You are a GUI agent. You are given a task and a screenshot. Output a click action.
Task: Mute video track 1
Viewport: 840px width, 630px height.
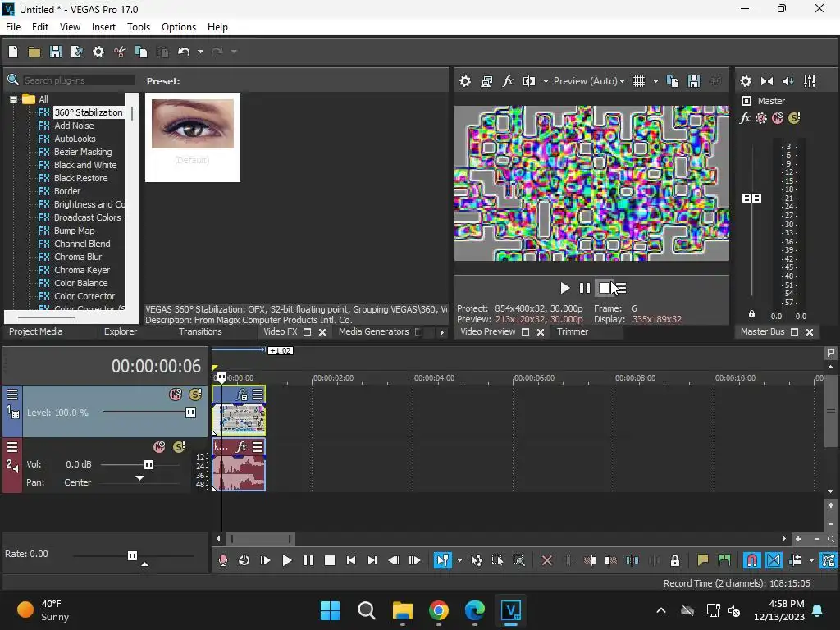(x=176, y=395)
